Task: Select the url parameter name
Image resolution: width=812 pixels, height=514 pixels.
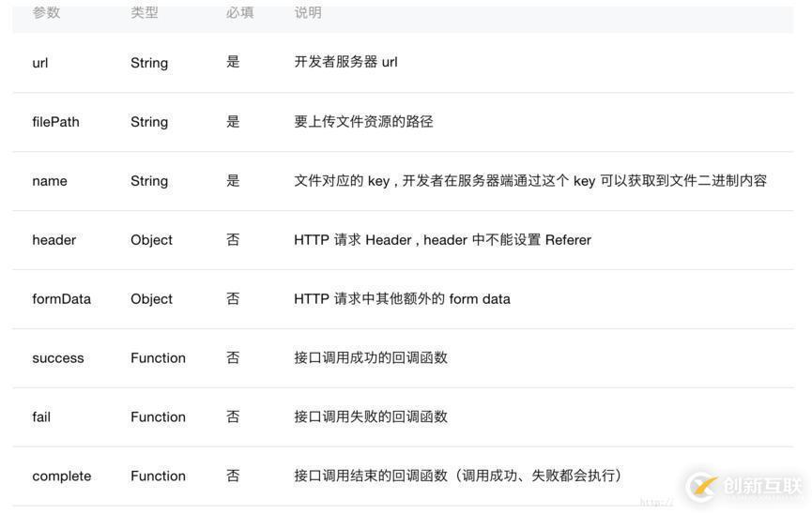Action: coord(40,63)
